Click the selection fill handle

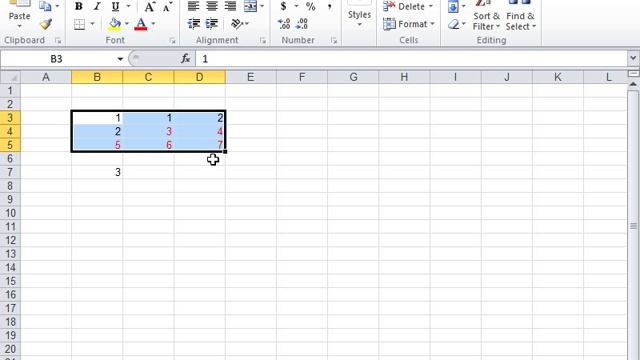tap(225, 152)
